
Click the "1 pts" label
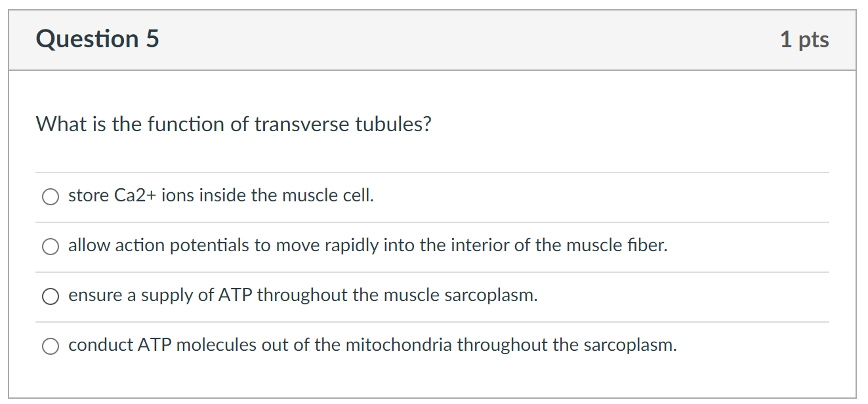tap(806, 39)
